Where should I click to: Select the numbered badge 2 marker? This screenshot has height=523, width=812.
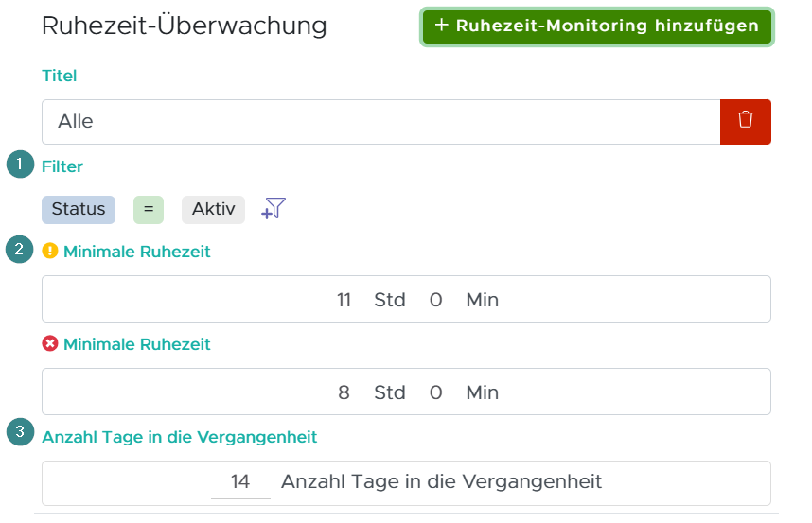point(19,251)
